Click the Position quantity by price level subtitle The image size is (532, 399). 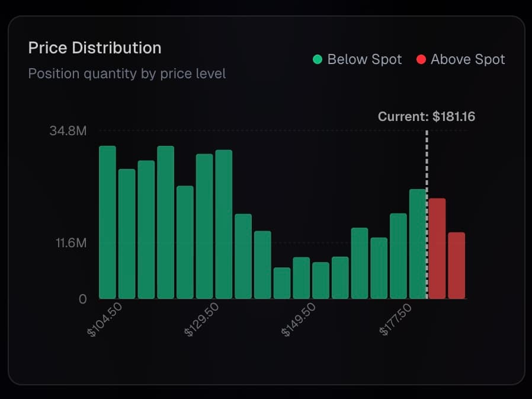pos(127,74)
